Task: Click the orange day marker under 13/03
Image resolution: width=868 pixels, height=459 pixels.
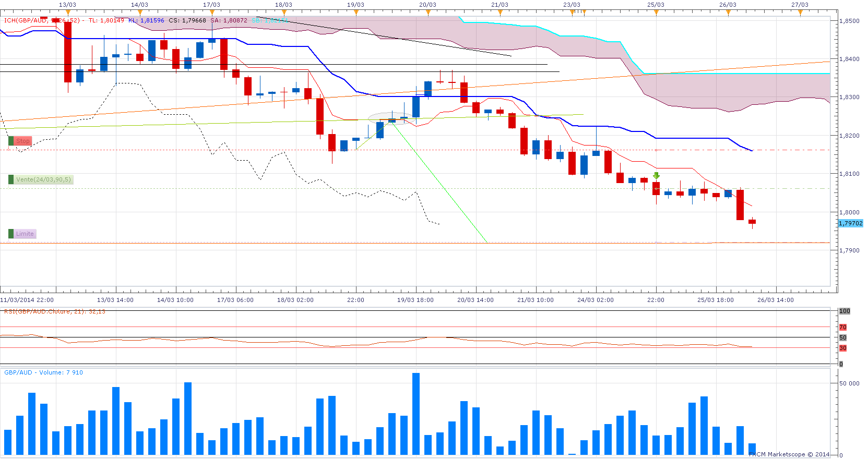Action: (68, 13)
